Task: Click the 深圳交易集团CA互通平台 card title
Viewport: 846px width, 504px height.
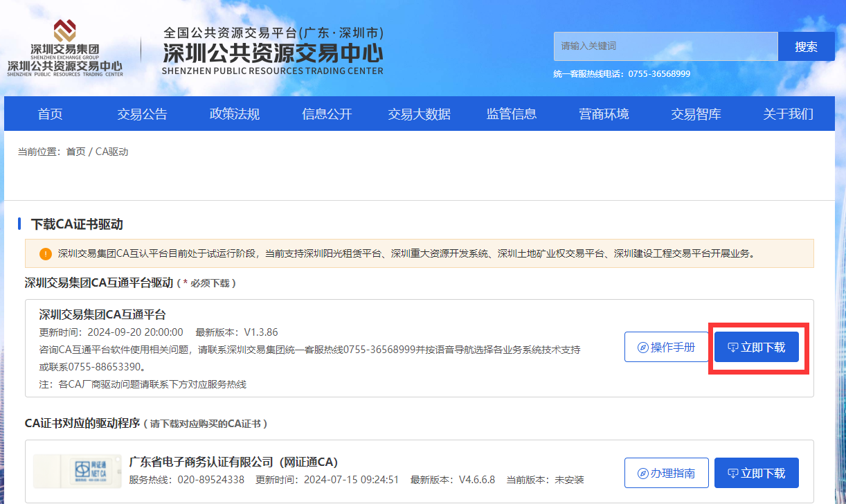Action: click(x=102, y=315)
